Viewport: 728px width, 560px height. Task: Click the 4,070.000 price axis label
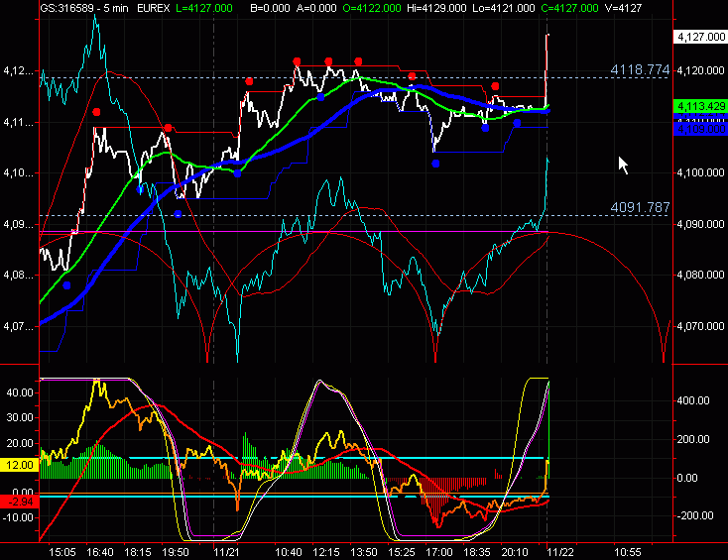[x=699, y=326]
